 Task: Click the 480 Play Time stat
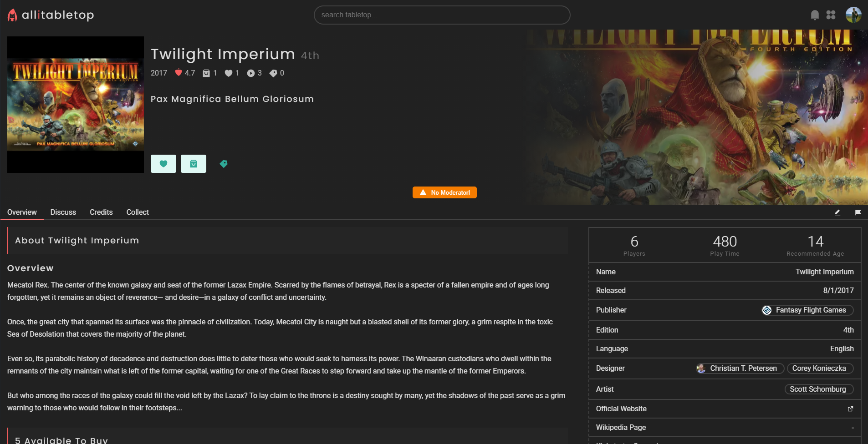tap(725, 245)
